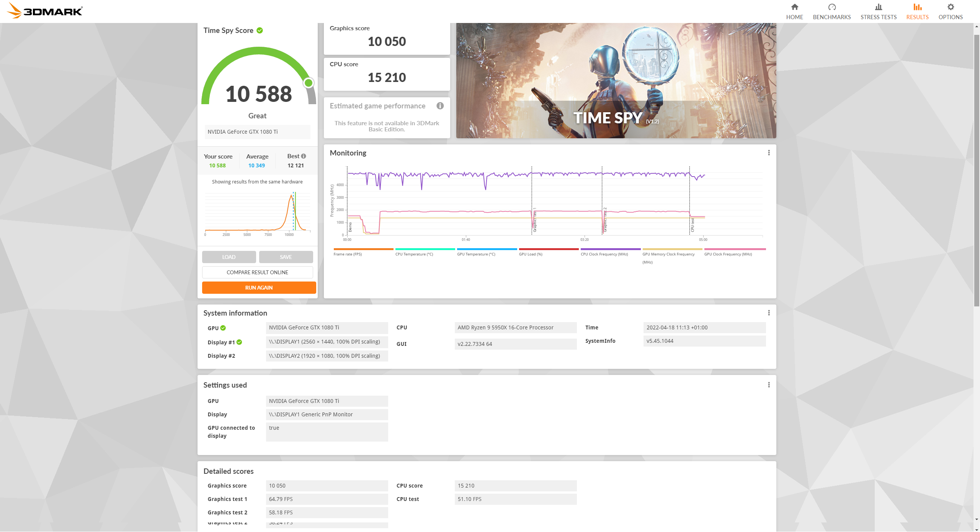The height and width of the screenshot is (532, 980).
Task: Click the AMD Ryzen 9 5950X CPU field
Action: pyautogui.click(x=516, y=327)
